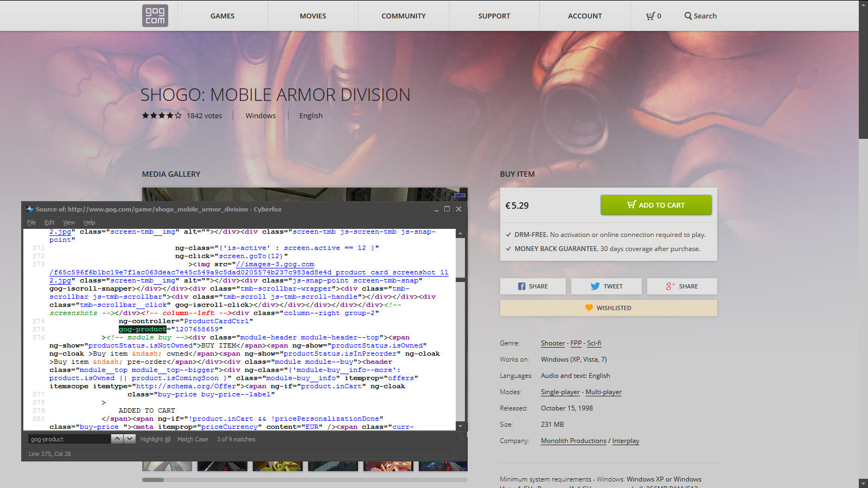Open View menu in source viewer window
The height and width of the screenshot is (488, 868).
69,222
